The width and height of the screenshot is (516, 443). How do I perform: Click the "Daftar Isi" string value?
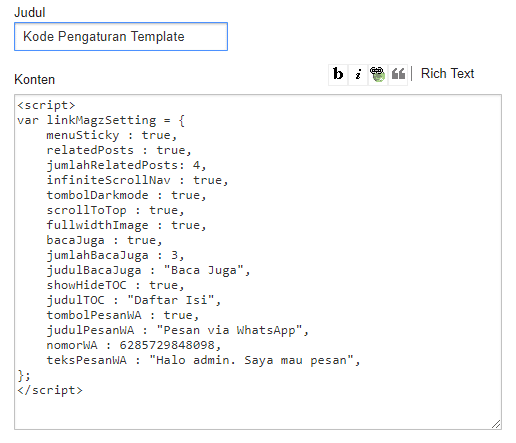point(170,300)
